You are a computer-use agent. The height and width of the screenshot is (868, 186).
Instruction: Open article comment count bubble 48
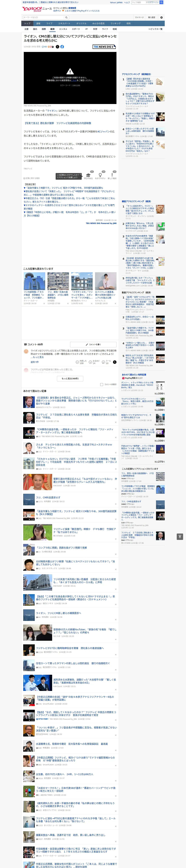(x=44, y=47)
